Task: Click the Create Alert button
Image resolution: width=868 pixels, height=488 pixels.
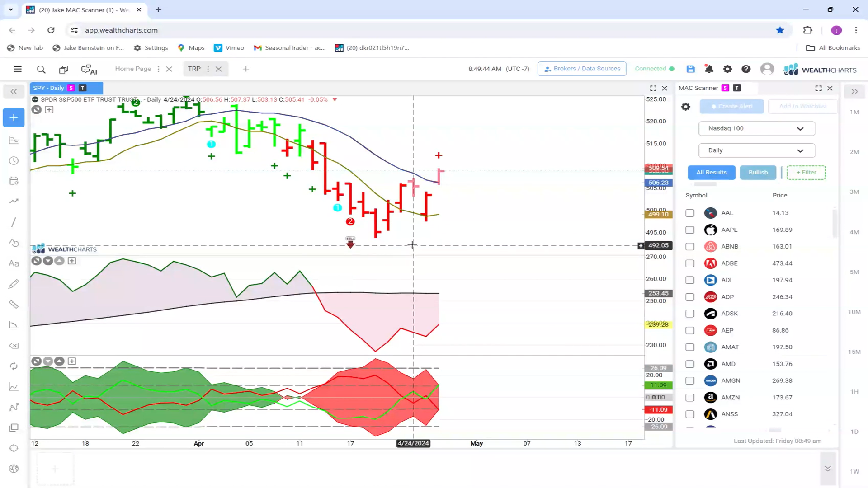Action: 731,106
